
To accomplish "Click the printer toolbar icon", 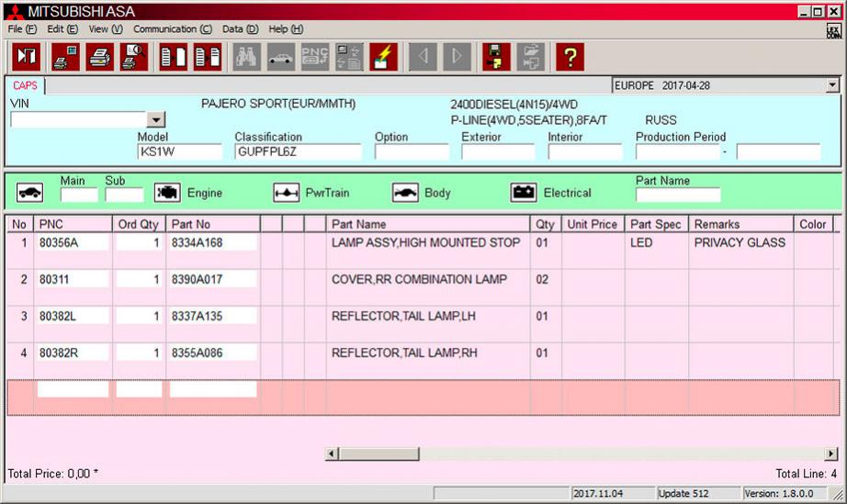I will pyautogui.click(x=100, y=57).
